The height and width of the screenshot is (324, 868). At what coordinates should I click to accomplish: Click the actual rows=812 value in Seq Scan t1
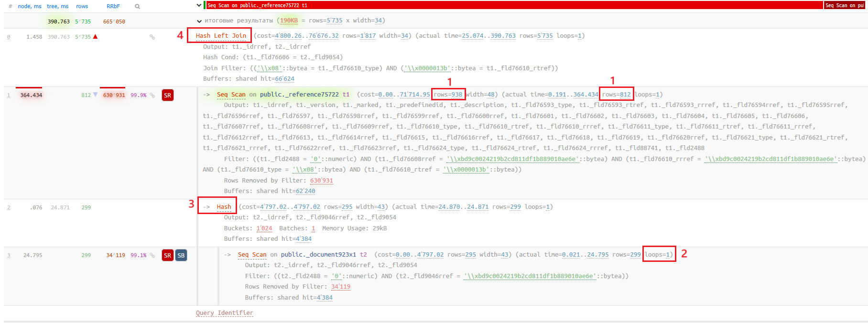(616, 95)
